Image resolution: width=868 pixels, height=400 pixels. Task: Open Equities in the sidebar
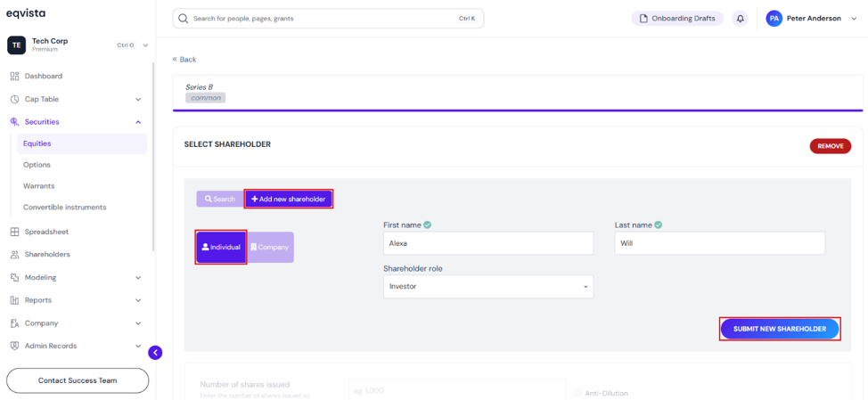point(82,143)
